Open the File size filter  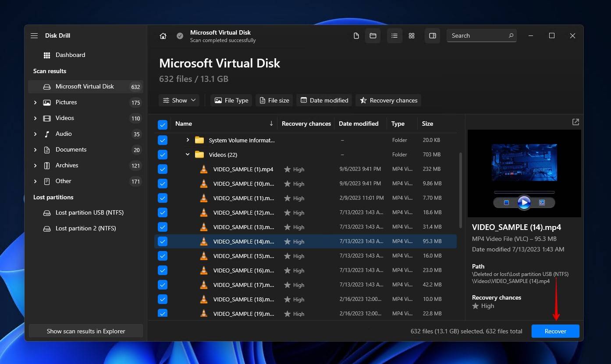pos(274,100)
